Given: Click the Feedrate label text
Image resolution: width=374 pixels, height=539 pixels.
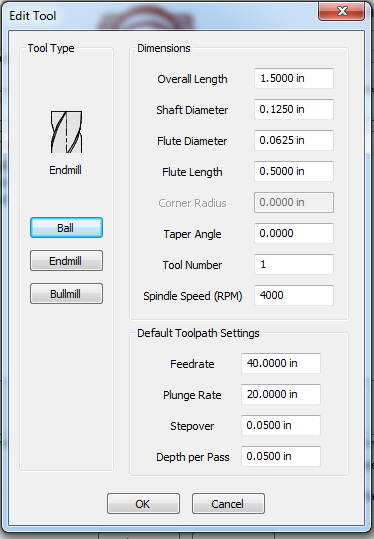Looking at the screenshot, I should [x=192, y=364].
